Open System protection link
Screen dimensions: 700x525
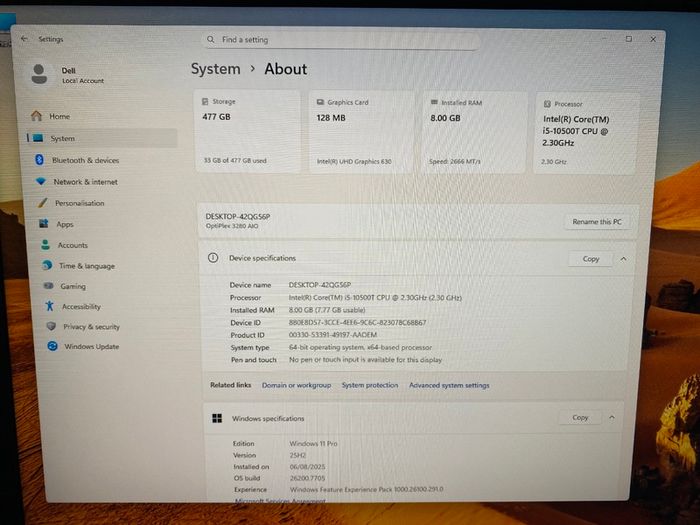pos(370,385)
